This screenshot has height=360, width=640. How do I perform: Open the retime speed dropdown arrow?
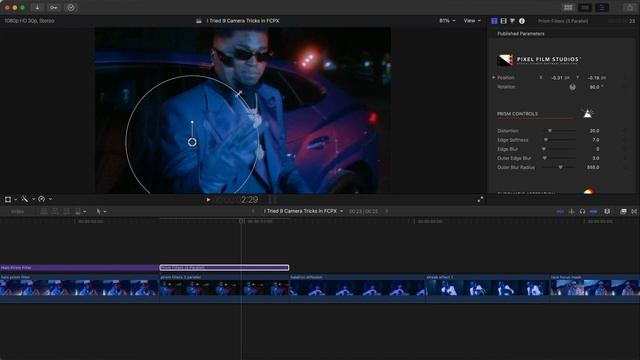[x=50, y=199]
